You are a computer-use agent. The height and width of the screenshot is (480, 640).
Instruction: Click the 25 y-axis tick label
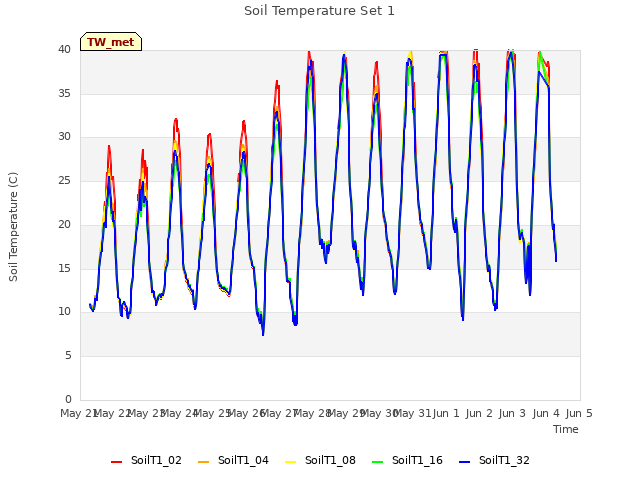point(64,180)
